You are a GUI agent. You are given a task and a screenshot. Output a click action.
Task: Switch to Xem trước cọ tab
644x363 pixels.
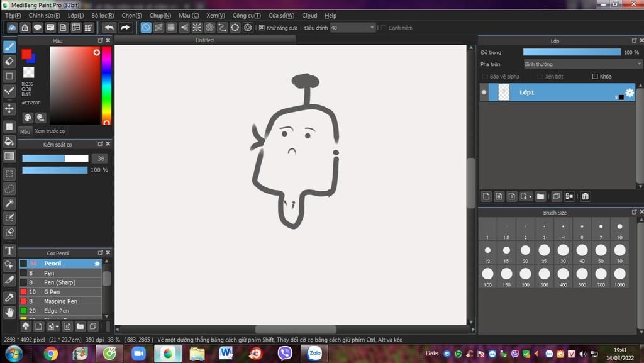[x=50, y=131]
